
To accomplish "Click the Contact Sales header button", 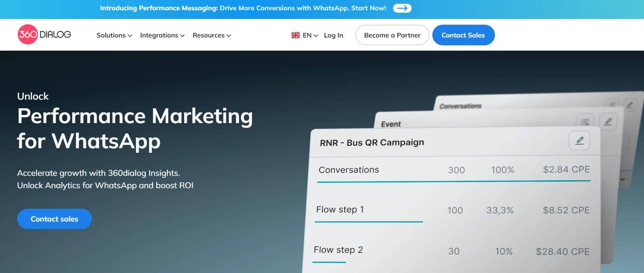I will point(463,35).
